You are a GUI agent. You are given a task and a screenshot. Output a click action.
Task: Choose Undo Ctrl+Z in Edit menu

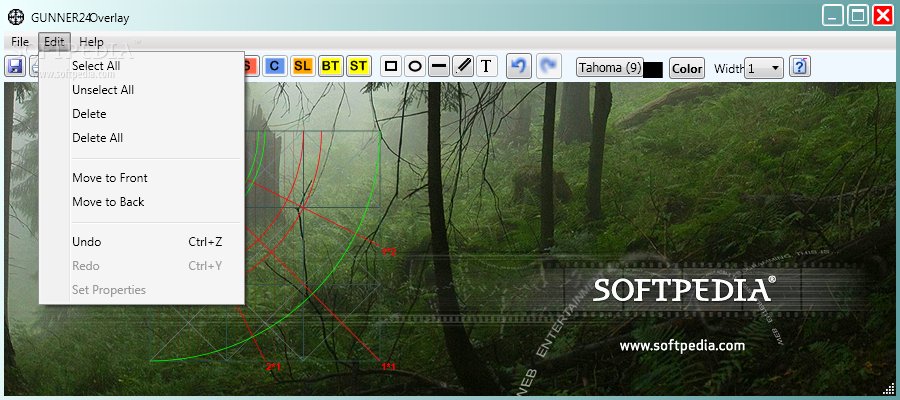click(x=142, y=242)
